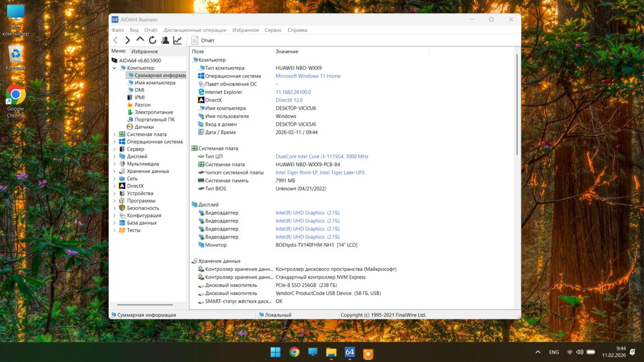Screen dimensions: 644x362
Task: Open Датчики in the sidebar tree
Action: (144, 127)
